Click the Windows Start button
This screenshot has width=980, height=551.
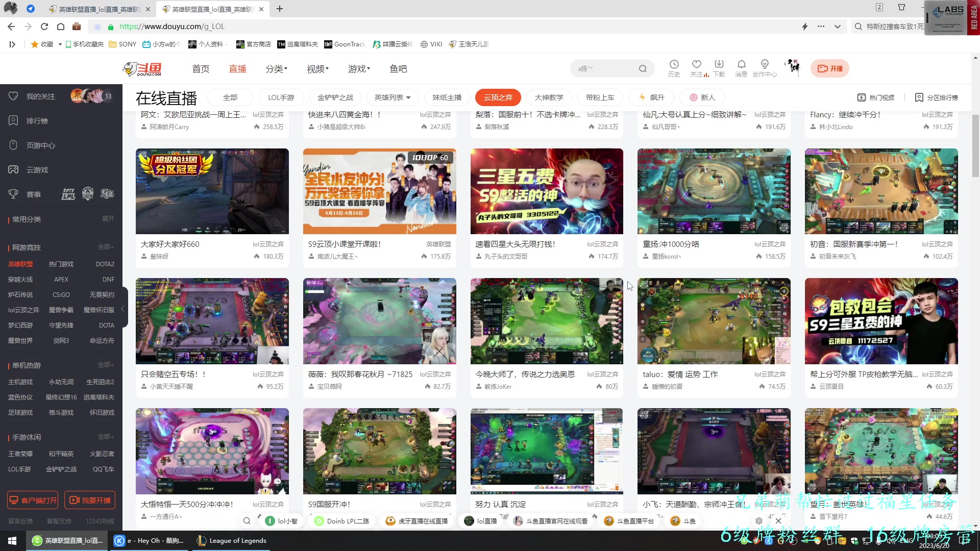click(12, 540)
